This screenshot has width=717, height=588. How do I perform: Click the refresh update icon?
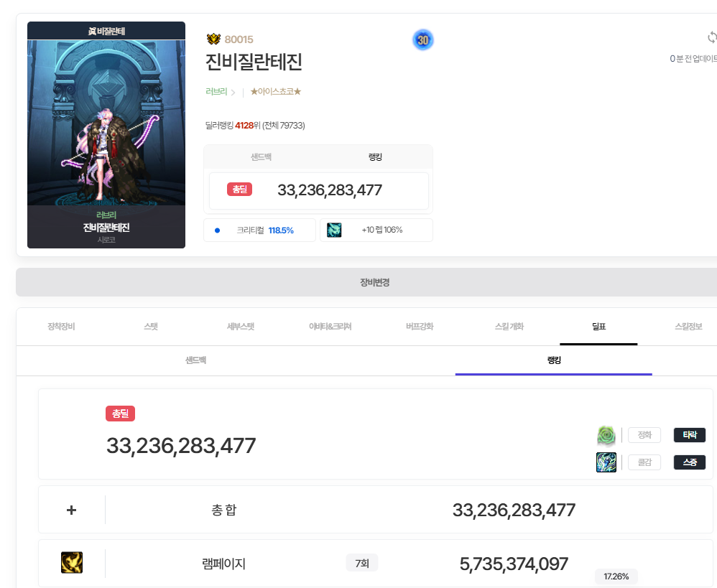(711, 37)
